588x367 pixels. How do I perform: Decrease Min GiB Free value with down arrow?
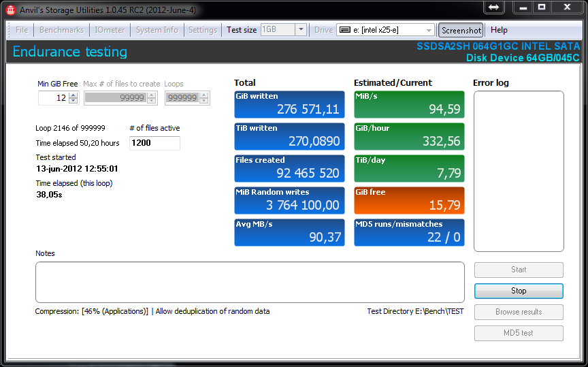tap(73, 101)
